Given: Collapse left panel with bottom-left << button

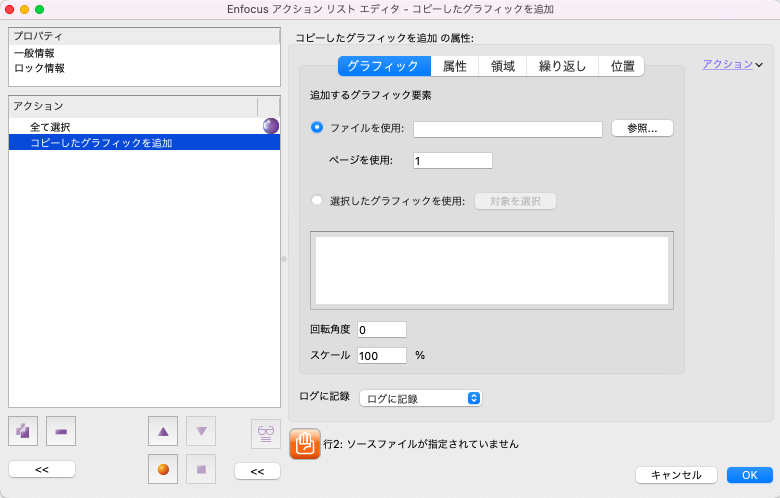Looking at the screenshot, I should pyautogui.click(x=42, y=469).
